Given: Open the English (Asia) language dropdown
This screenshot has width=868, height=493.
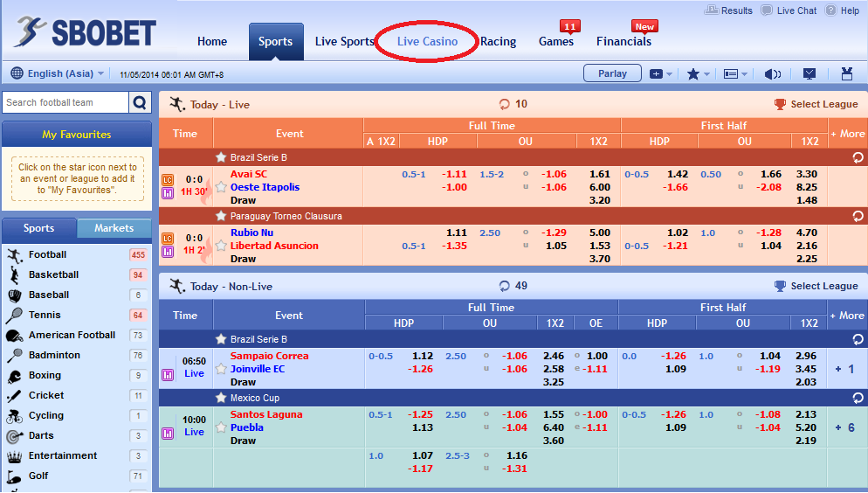Looking at the screenshot, I should tap(58, 73).
